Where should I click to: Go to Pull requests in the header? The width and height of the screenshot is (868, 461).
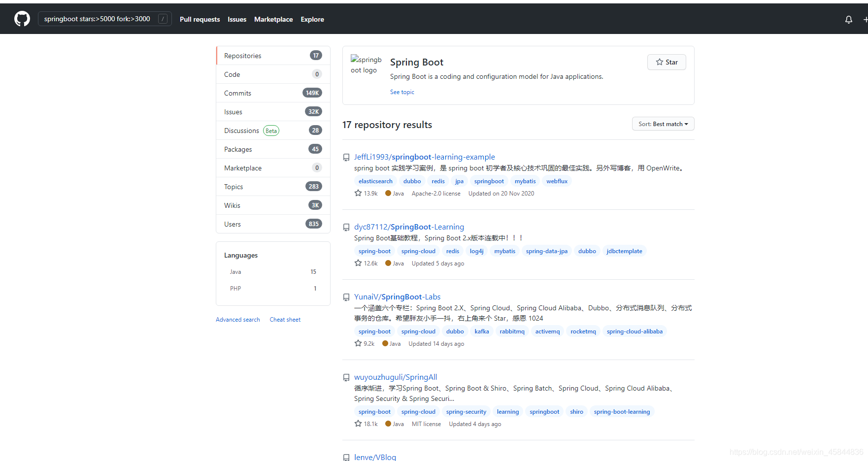[200, 19]
